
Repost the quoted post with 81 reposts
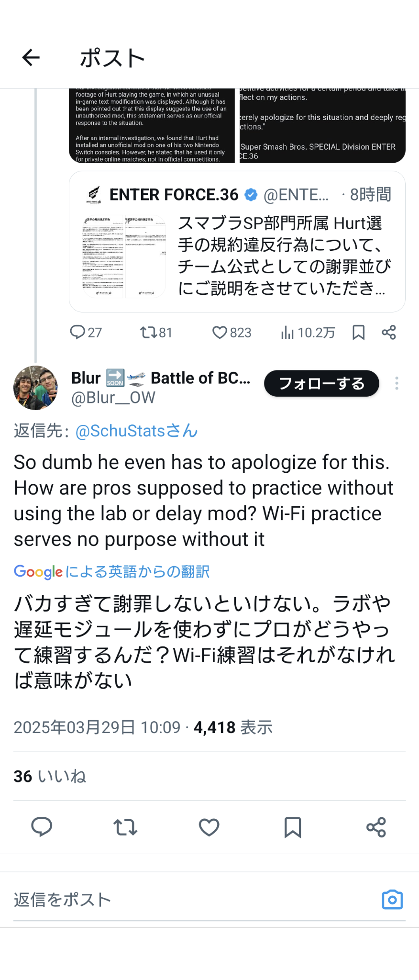tap(156, 333)
